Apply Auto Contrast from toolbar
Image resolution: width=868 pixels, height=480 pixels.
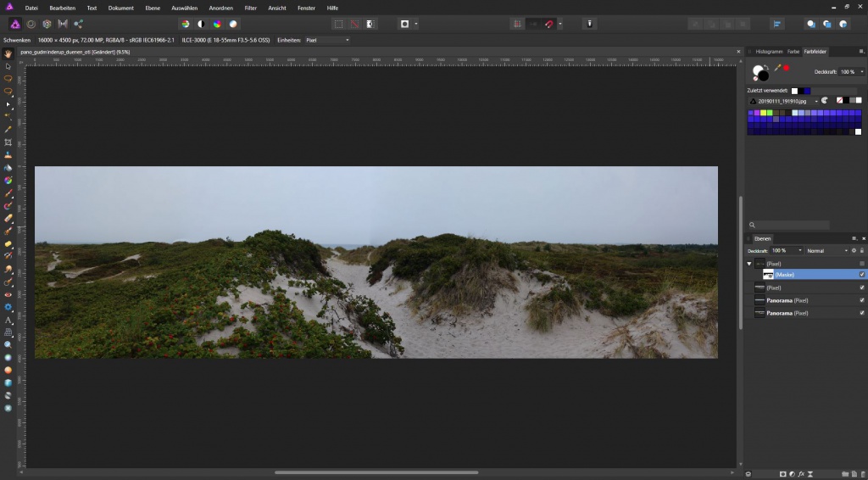202,24
